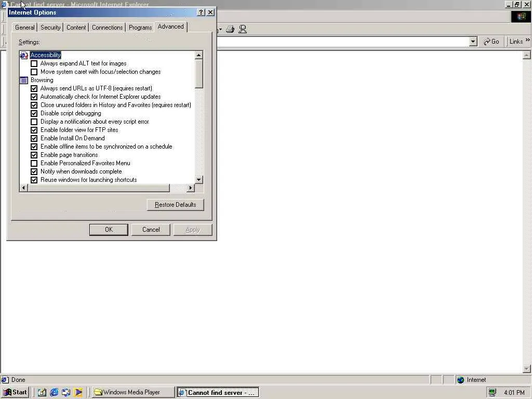Check Move system caret with focus/selection changes
532x399 pixels.
click(34, 72)
